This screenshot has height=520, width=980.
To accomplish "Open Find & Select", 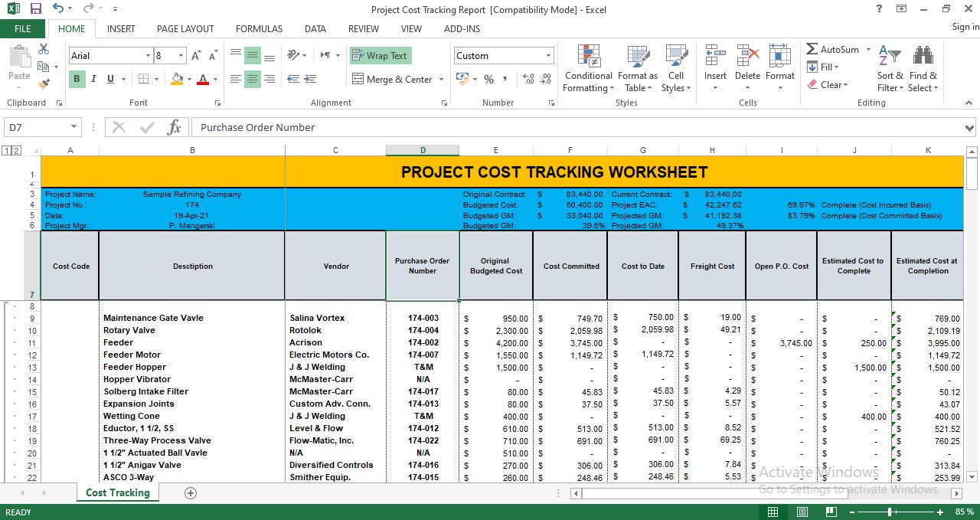I will [x=923, y=68].
